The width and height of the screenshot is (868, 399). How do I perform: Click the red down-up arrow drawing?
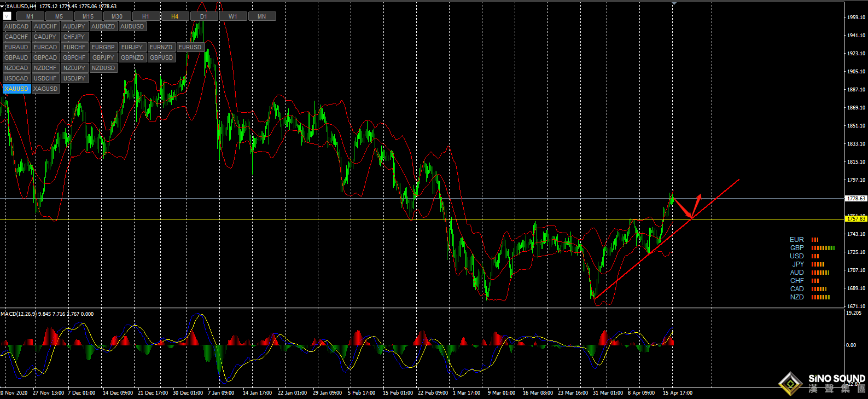pos(690,208)
